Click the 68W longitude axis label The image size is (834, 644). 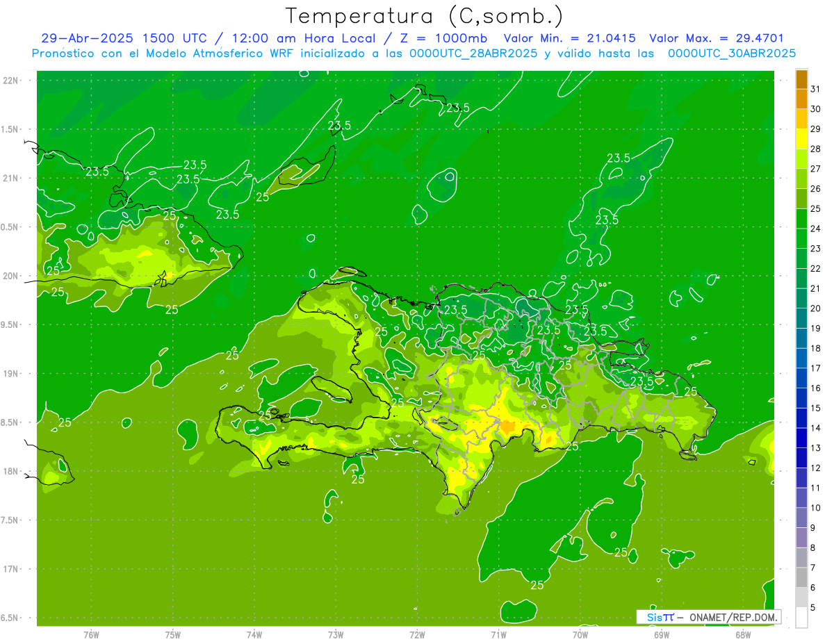[743, 634]
